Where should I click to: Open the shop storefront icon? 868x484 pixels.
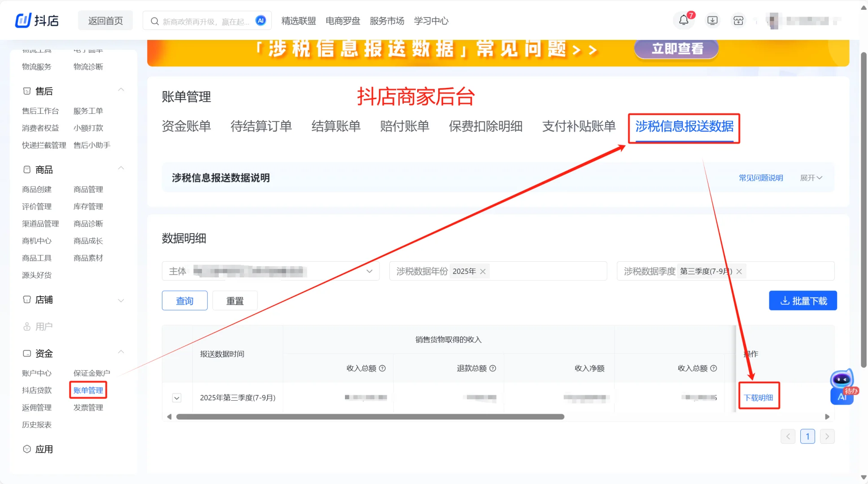738,21
